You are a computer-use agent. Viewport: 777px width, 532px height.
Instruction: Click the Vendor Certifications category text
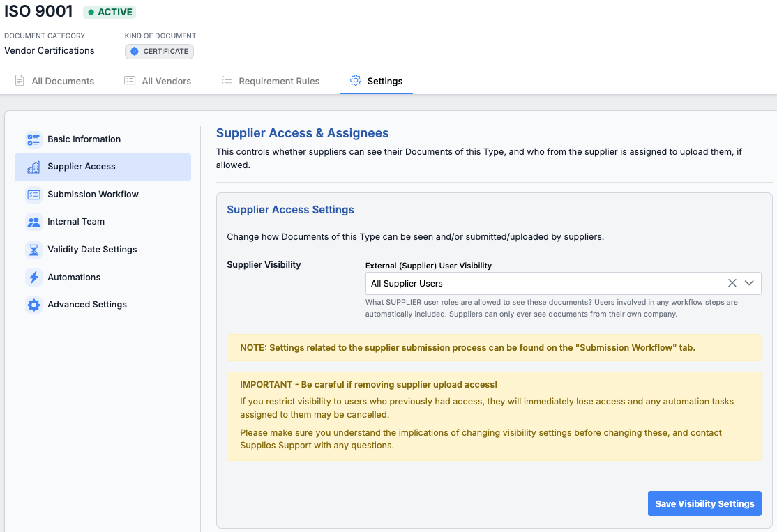(x=49, y=50)
